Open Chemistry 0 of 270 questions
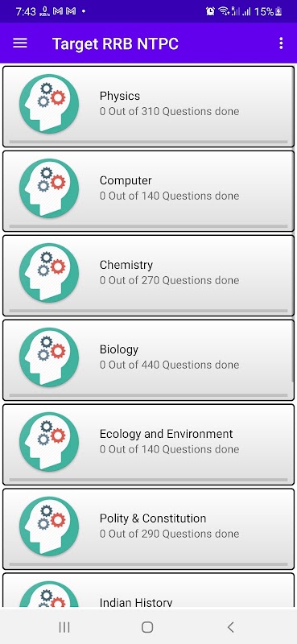Viewport: 297px width, 644px height. tap(169, 280)
